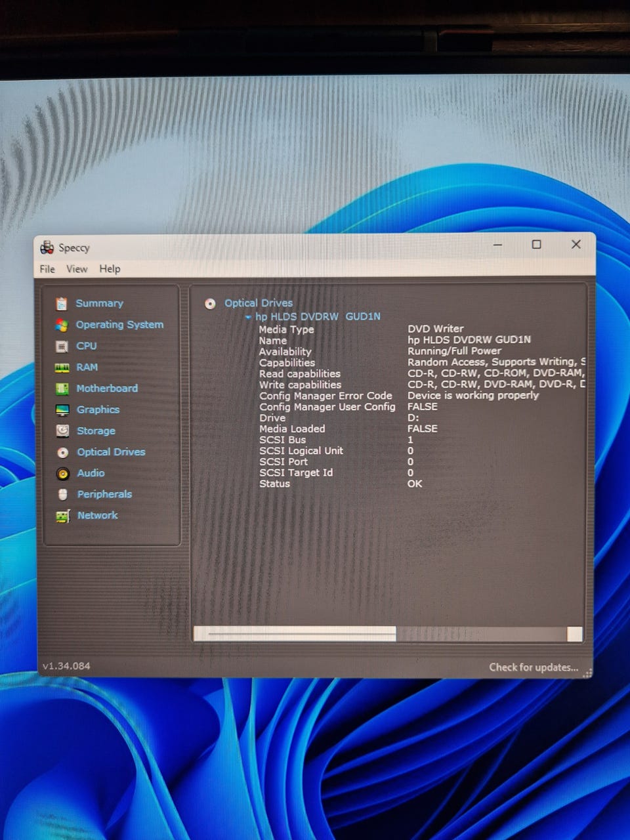Open the Motherboard icon in sidebar
Viewport: 630px width, 840px height.
62,388
